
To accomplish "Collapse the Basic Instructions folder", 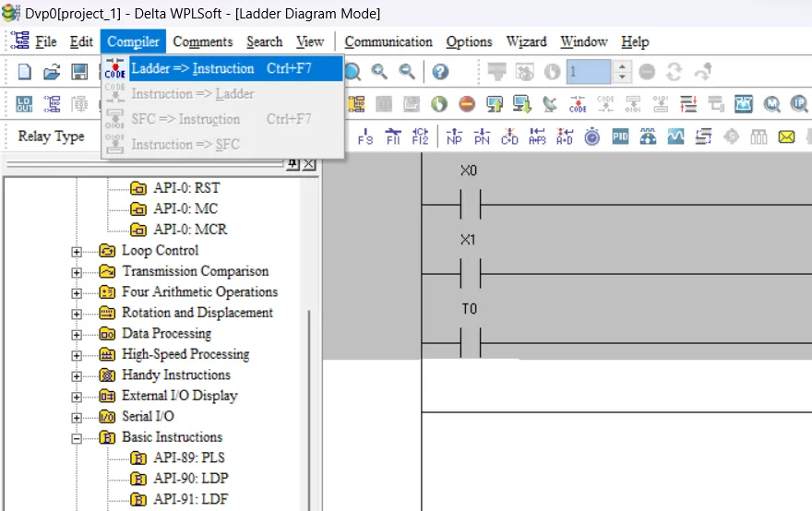I will 76,438.
